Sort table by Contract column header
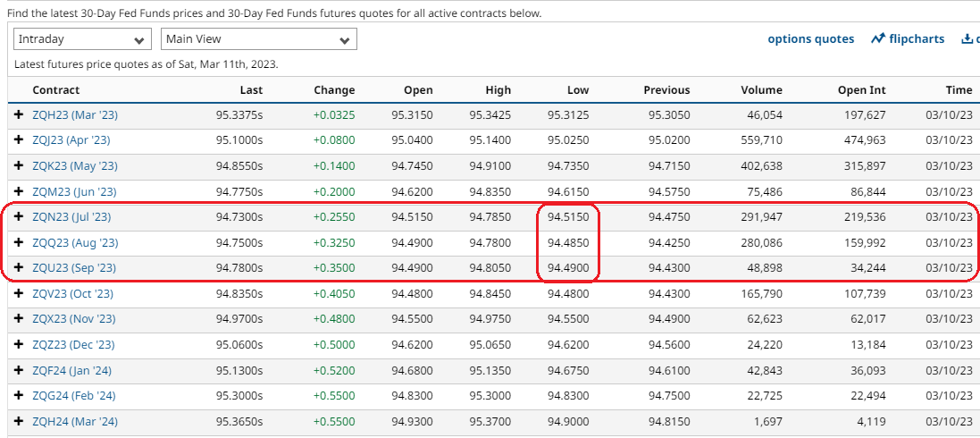The width and height of the screenshot is (980, 438). tap(56, 90)
